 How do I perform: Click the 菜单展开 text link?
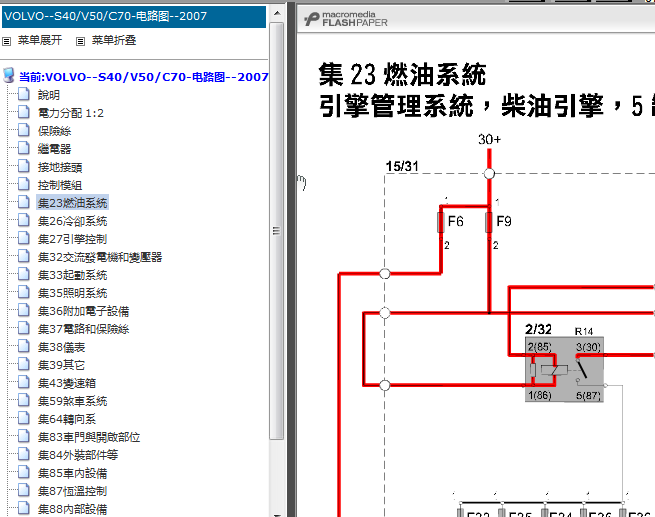pyautogui.click(x=40, y=41)
